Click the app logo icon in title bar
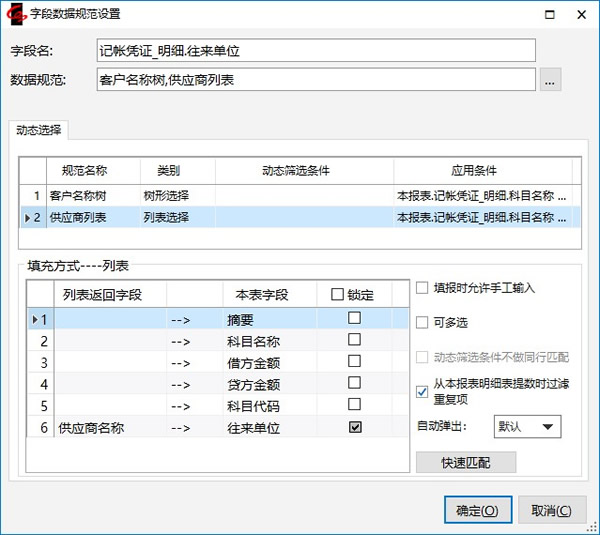The image size is (600, 535). click(x=16, y=14)
